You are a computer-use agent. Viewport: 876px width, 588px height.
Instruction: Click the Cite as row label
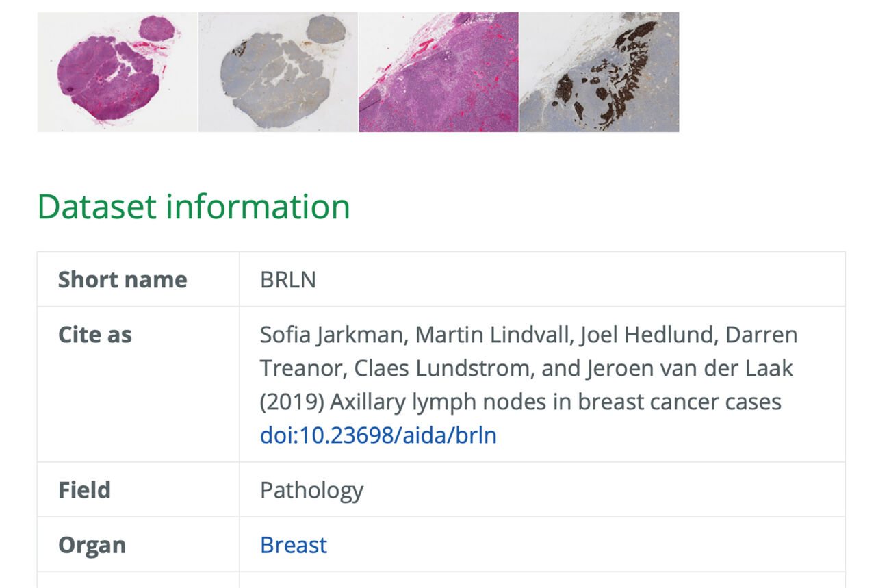pos(95,335)
